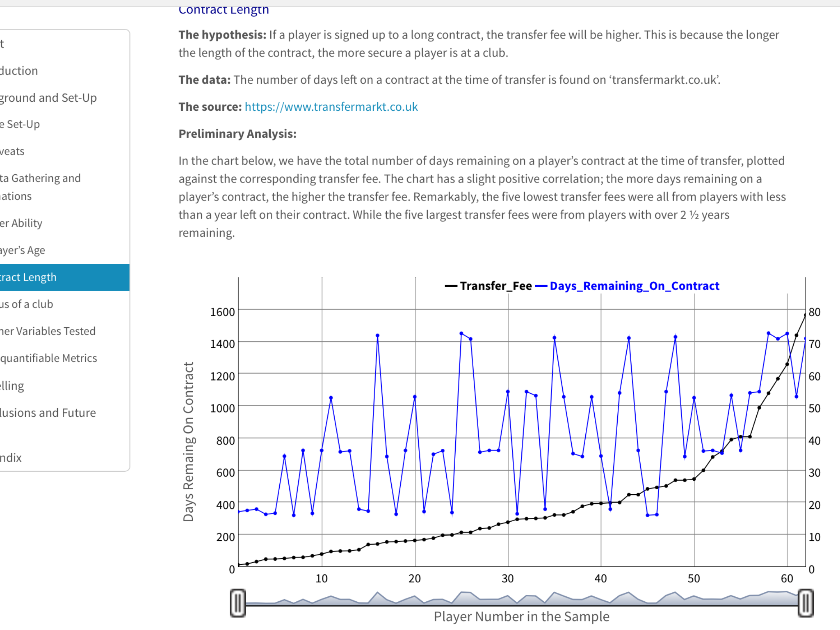
Task: Go to the Modelling sidebar entry
Action: point(12,386)
